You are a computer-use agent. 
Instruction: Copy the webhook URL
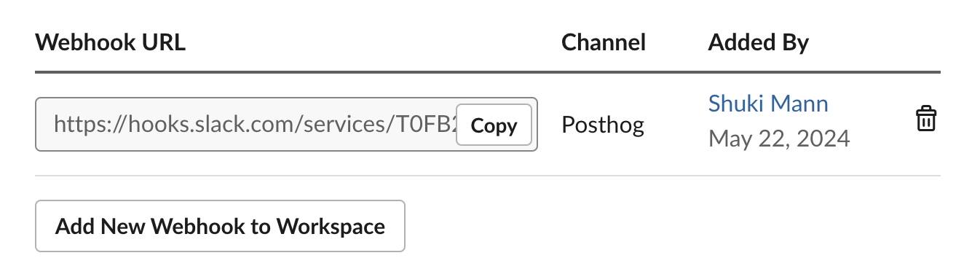[494, 125]
